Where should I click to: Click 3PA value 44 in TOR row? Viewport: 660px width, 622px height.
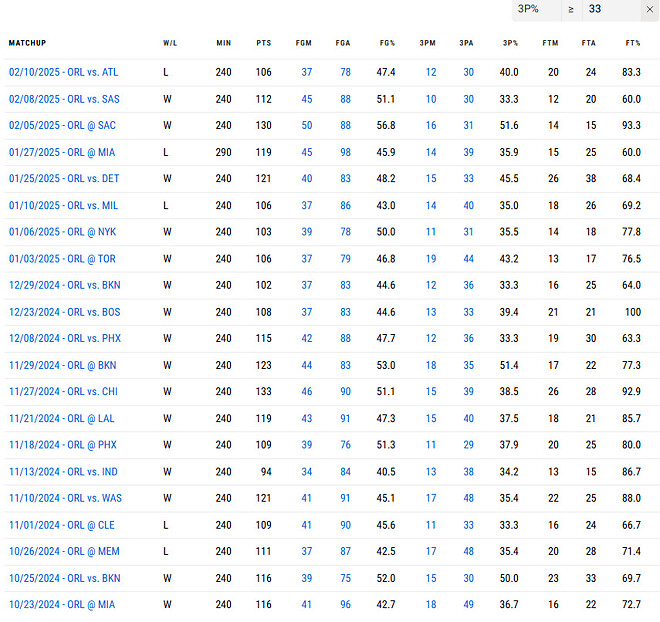pos(468,259)
